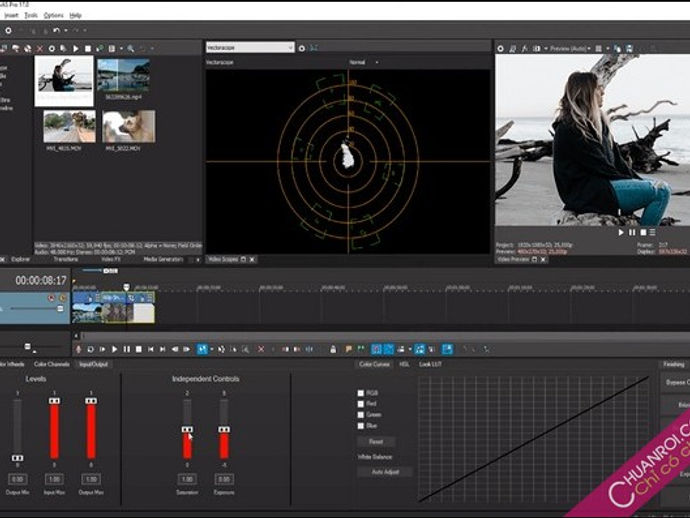
Task: Go to end in timeline transport
Action: (x=163, y=349)
